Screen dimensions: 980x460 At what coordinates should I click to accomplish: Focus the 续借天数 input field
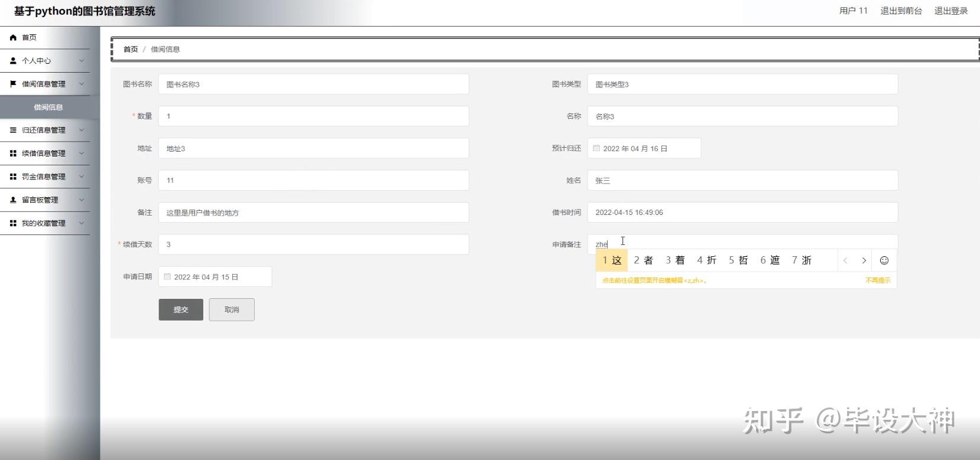313,244
